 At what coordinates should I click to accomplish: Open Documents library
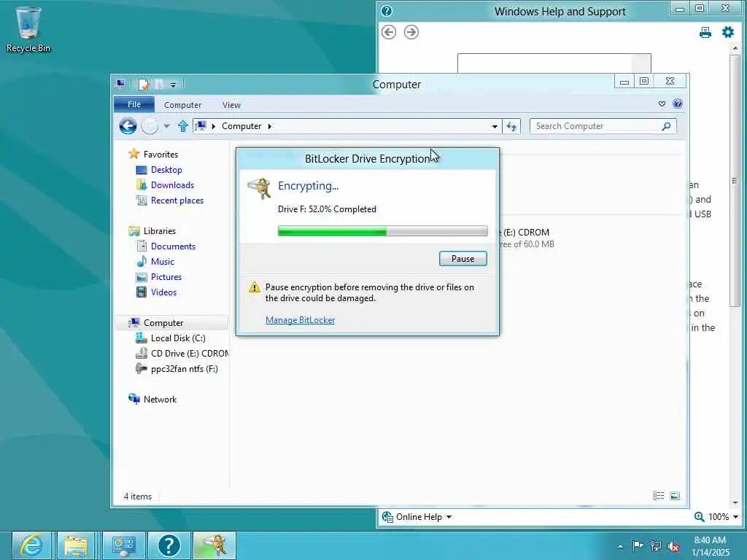coord(173,246)
